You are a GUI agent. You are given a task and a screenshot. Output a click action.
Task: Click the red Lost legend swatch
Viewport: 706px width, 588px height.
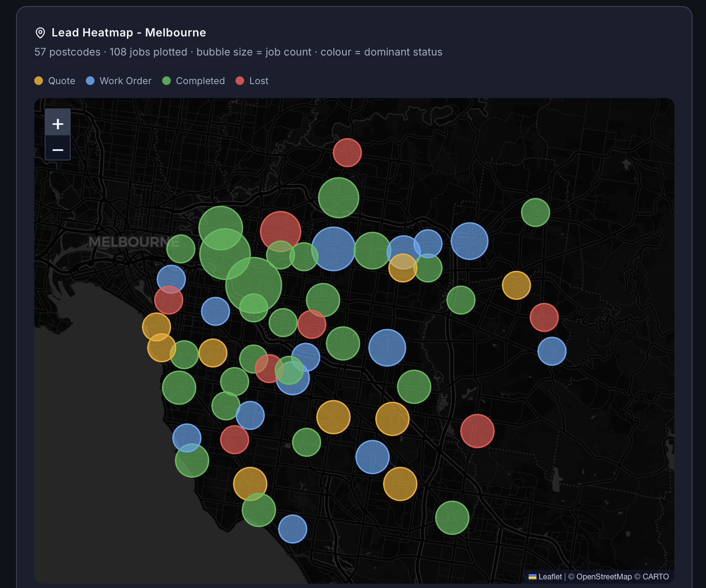(240, 81)
